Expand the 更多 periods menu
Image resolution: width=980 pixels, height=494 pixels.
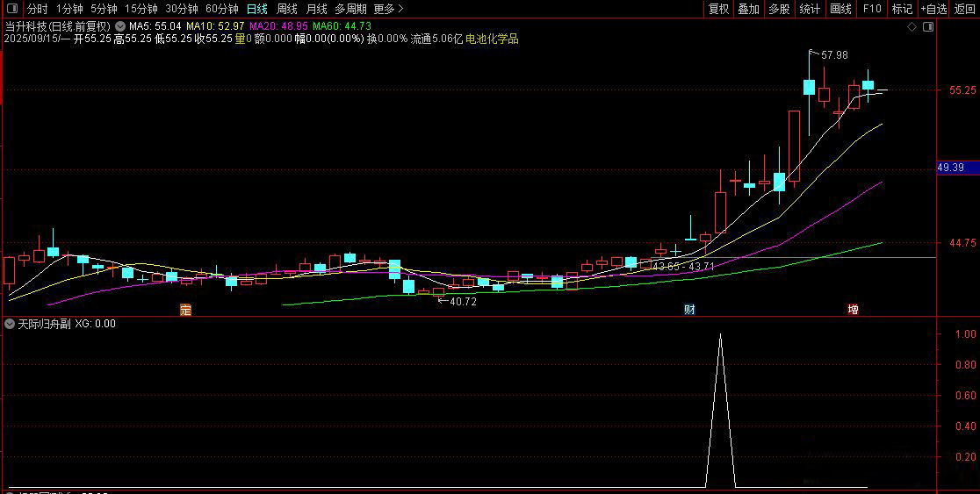click(x=388, y=9)
